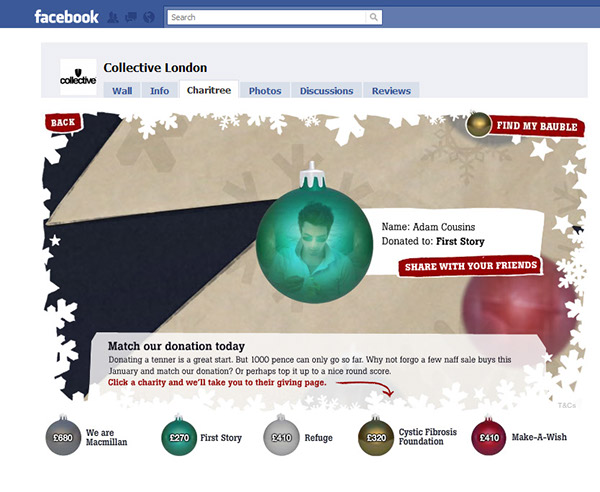This screenshot has height=492, width=600.
Task: Click the Find My Bauble button
Action: point(525,125)
